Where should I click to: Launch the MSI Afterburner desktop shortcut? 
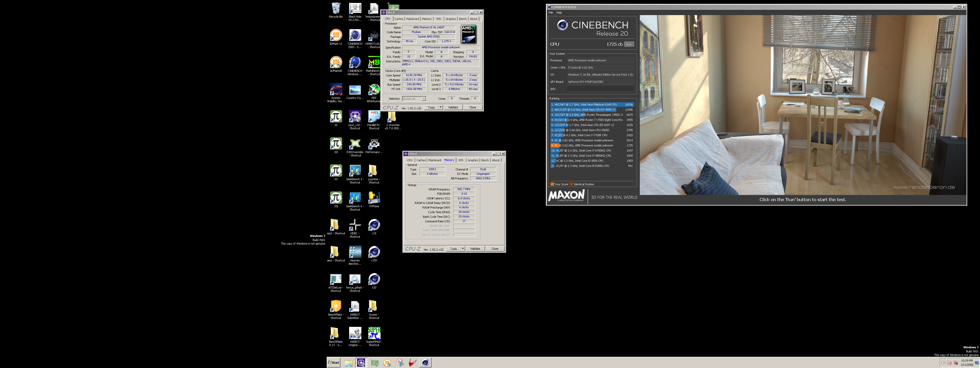point(374,93)
